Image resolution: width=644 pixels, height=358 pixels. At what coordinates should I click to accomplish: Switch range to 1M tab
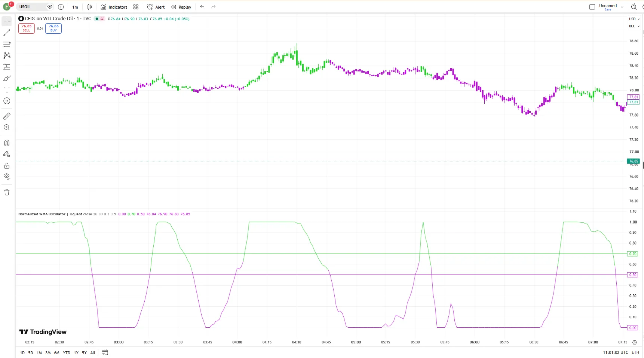pos(39,353)
